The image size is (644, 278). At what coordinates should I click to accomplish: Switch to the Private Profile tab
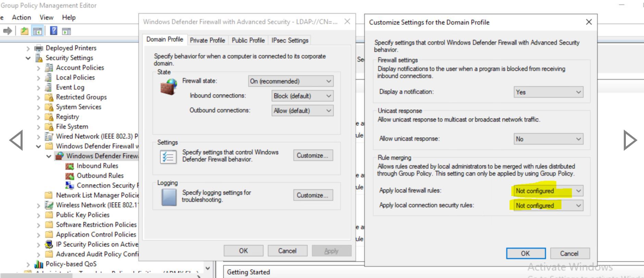coord(207,40)
